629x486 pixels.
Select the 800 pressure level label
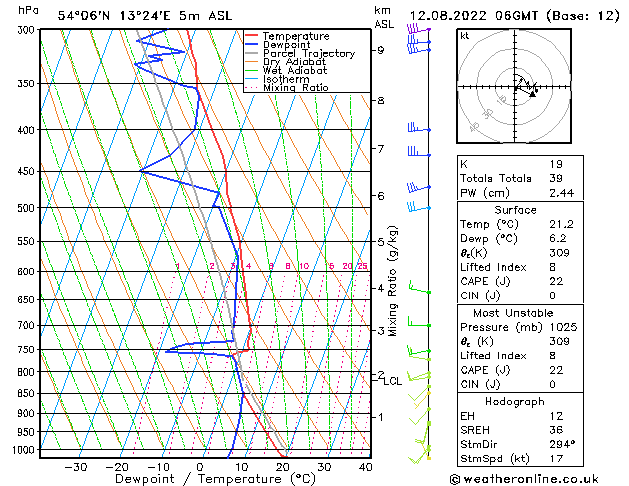(28, 372)
